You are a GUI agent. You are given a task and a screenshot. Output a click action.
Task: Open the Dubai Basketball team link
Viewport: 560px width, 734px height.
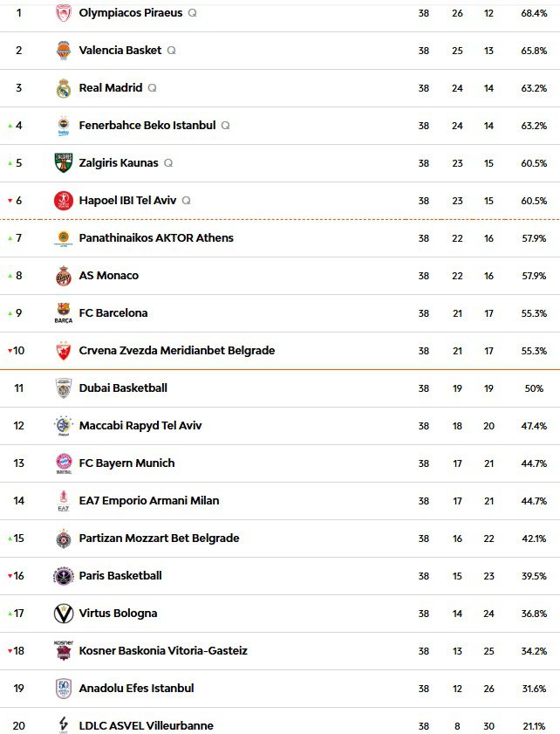pyautogui.click(x=123, y=388)
